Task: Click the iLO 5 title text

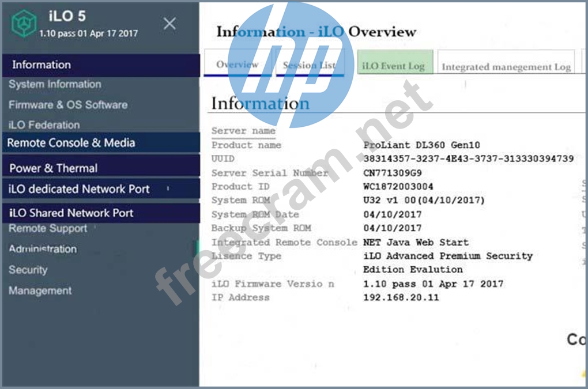Action: [x=67, y=16]
